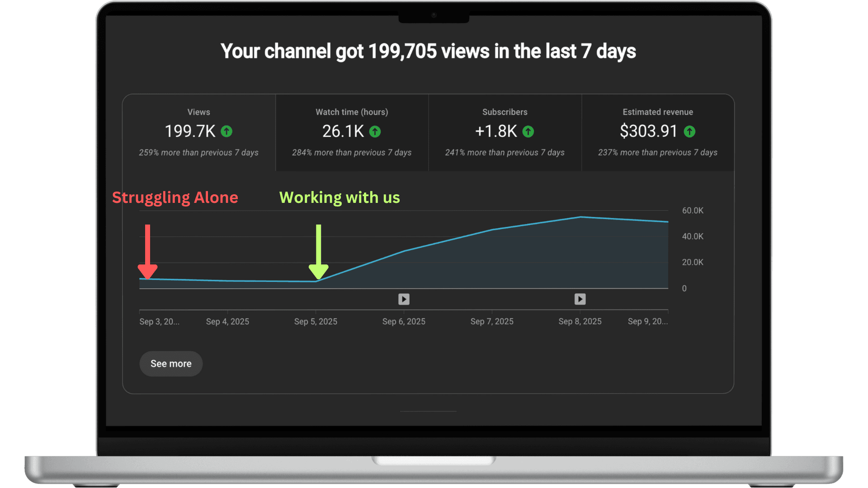Open the video marker under Sep 6

coord(404,299)
